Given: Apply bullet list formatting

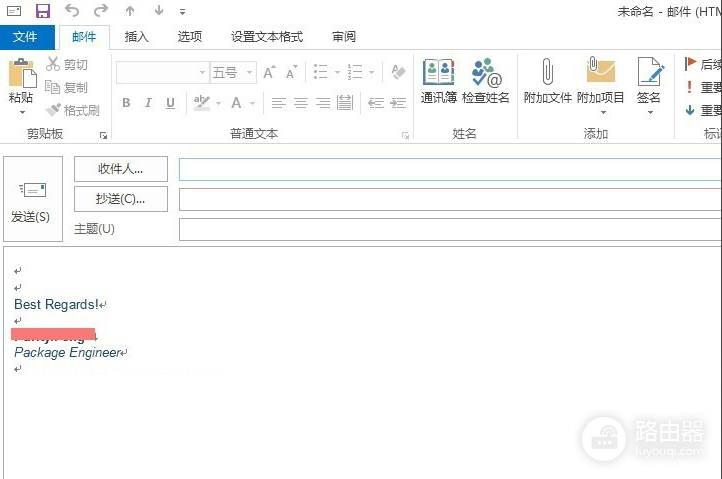Looking at the screenshot, I should pyautogui.click(x=320, y=72).
